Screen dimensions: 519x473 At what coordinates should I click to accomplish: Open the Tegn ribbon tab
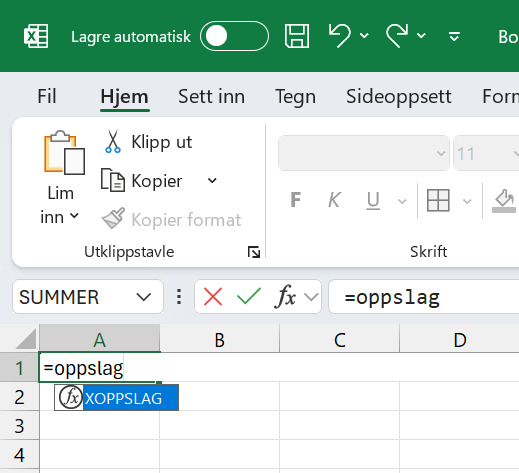coord(295,97)
